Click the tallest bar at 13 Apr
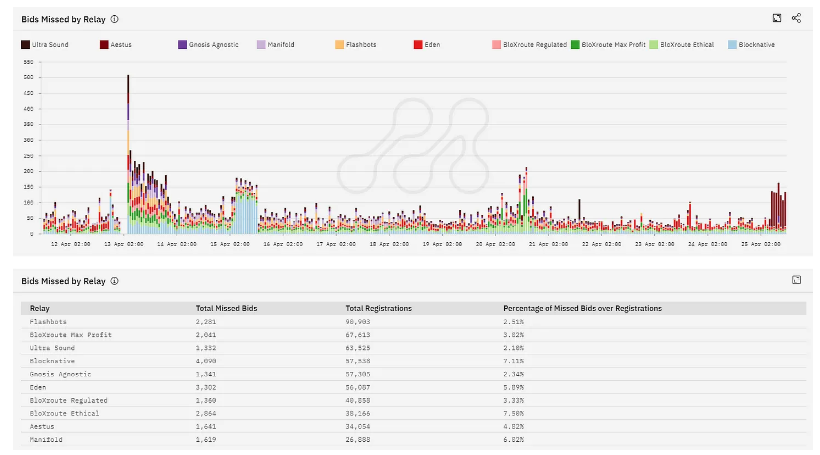The width and height of the screenshot is (820, 455). pyautogui.click(x=128, y=154)
